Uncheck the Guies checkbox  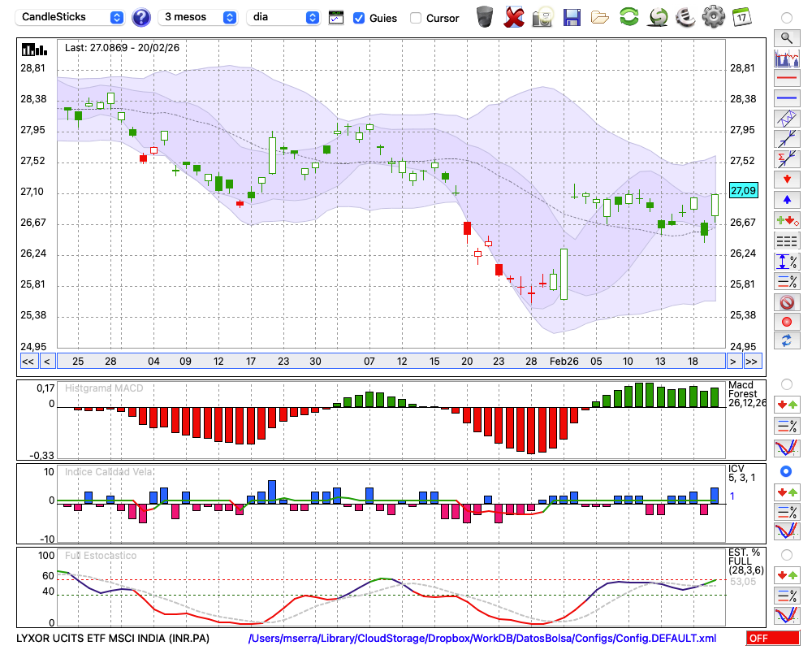pos(359,18)
